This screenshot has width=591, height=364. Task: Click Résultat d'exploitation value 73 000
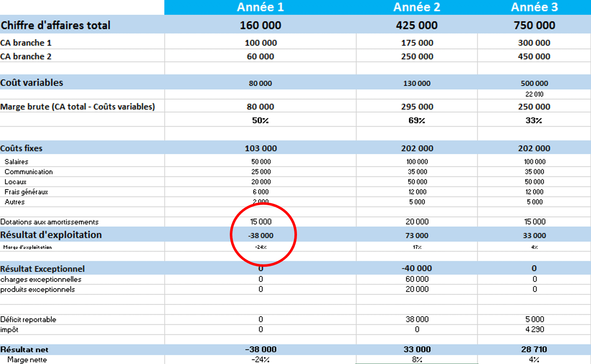coord(417,236)
